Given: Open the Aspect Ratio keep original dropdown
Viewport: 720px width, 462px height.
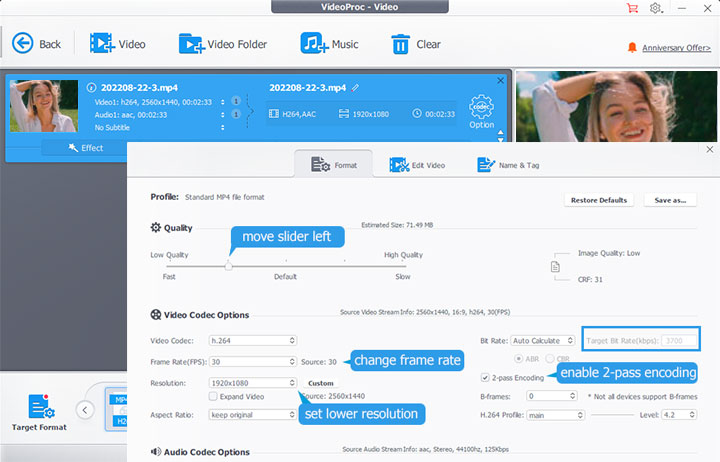Looking at the screenshot, I should 253,415.
